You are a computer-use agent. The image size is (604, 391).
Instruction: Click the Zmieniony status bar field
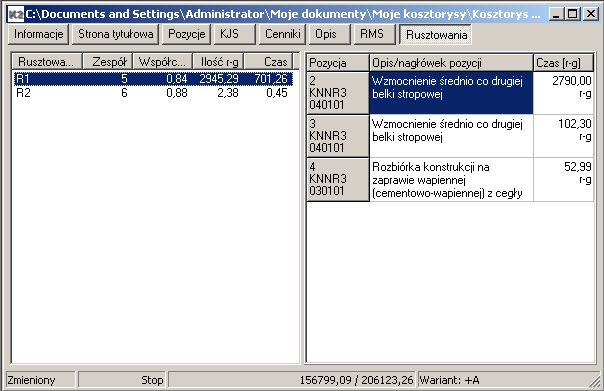point(41,380)
